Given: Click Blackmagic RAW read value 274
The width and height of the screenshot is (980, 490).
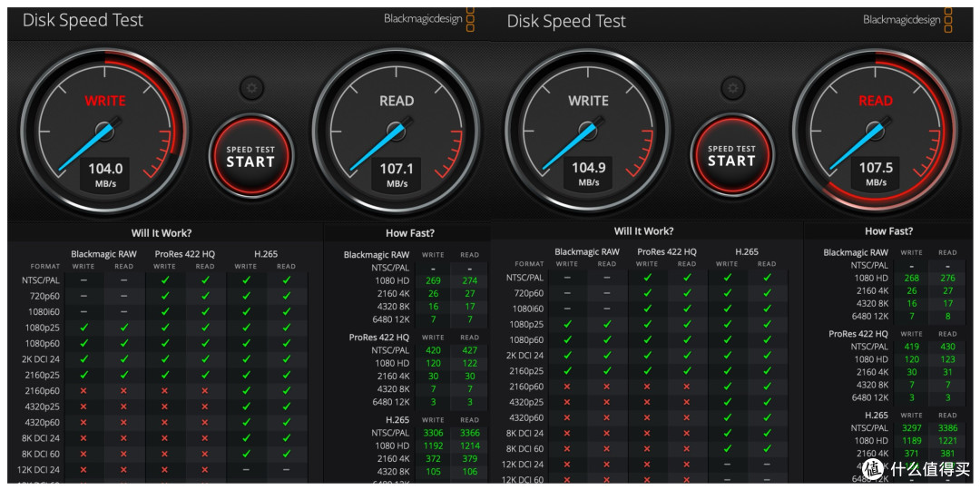Looking at the screenshot, I should [469, 280].
